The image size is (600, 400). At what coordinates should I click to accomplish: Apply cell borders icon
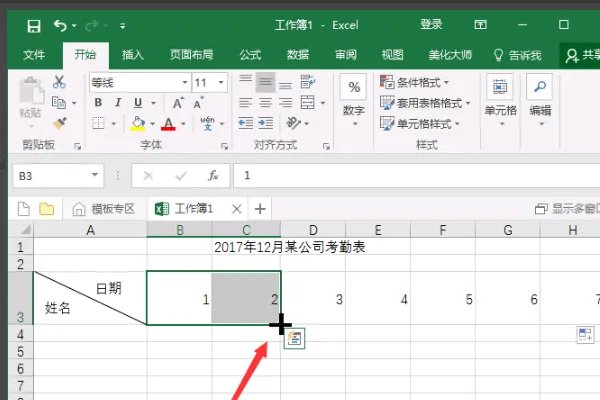[98, 123]
